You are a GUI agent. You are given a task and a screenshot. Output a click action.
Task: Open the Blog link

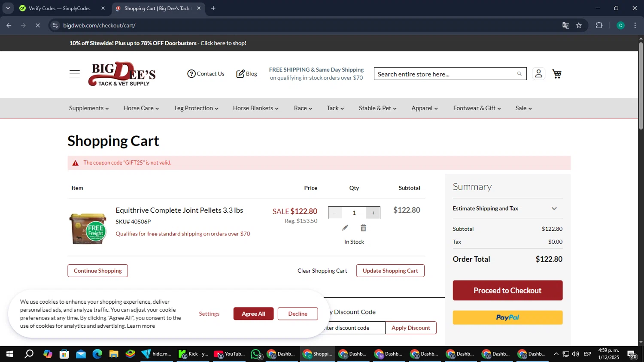[246, 74]
